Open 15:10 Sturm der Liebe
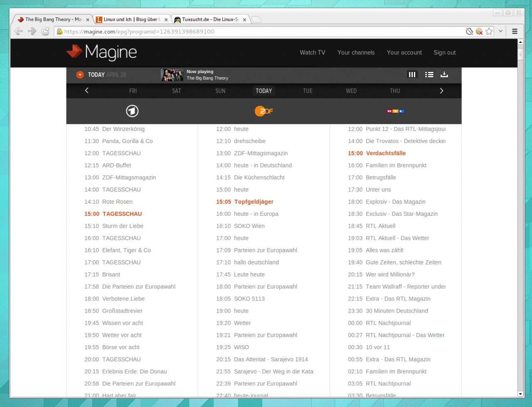Screen dimensions: 532x407 pos(114,226)
